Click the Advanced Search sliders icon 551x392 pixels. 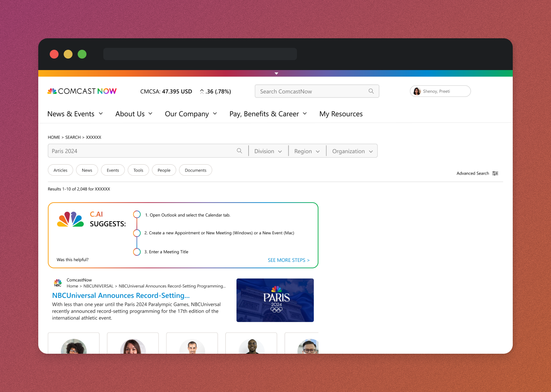click(495, 173)
